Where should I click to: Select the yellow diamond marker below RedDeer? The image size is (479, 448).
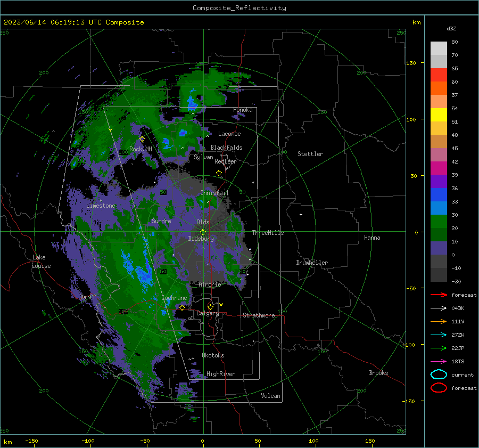pyautogui.click(x=219, y=173)
